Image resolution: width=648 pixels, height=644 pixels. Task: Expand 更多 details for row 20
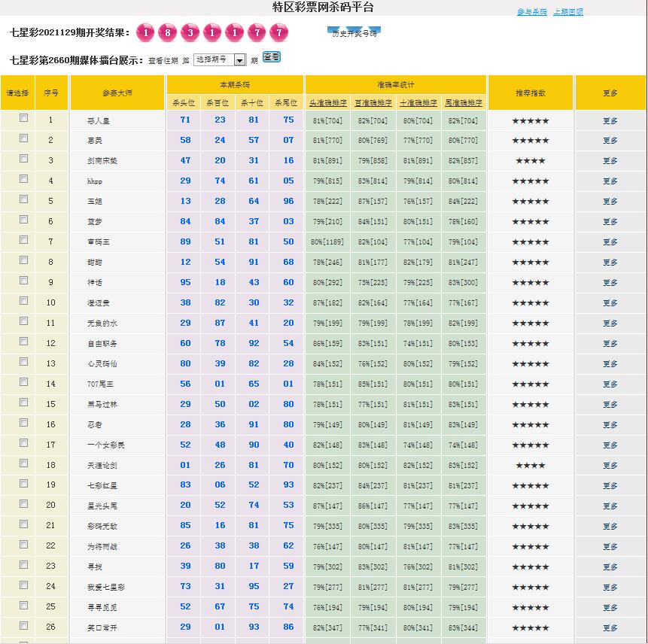click(x=610, y=506)
